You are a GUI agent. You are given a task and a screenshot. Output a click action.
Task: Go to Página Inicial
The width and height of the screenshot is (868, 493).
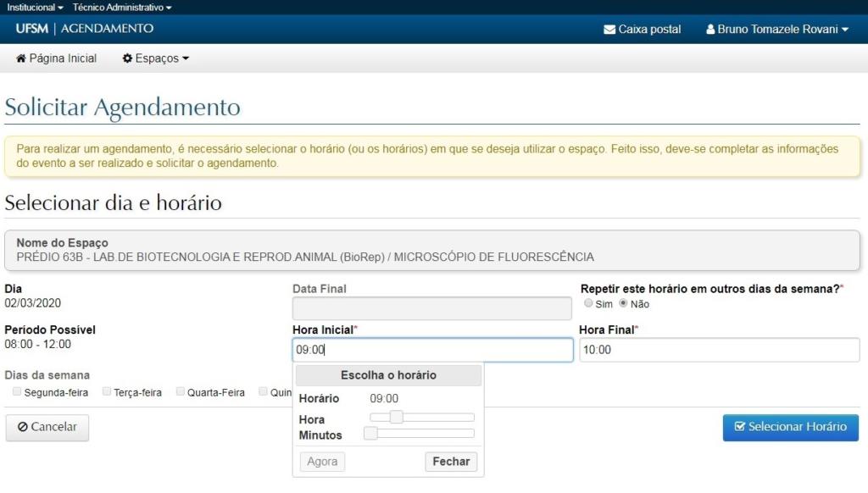63,58
